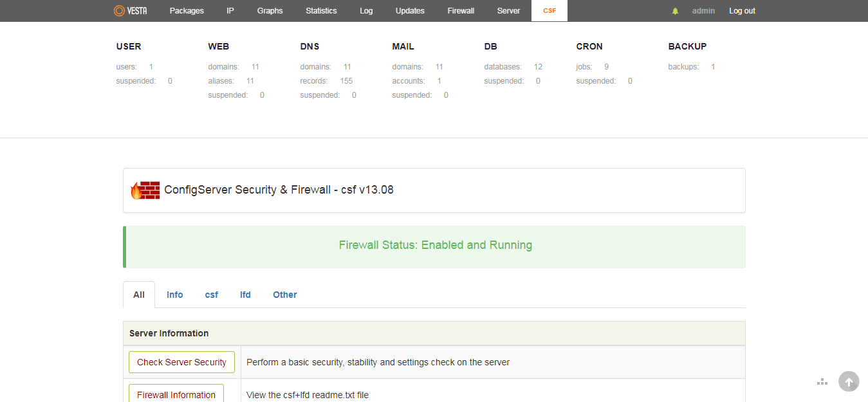Viewport: 868px width, 402px height.
Task: Click the scroll-to-top arrow button
Action: (x=849, y=381)
